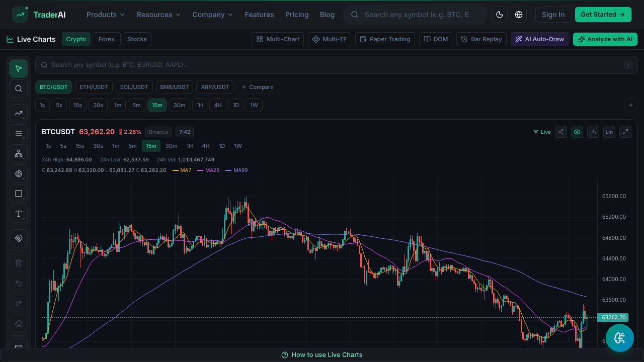
Task: Select the text annotation tool
Action: 19,214
